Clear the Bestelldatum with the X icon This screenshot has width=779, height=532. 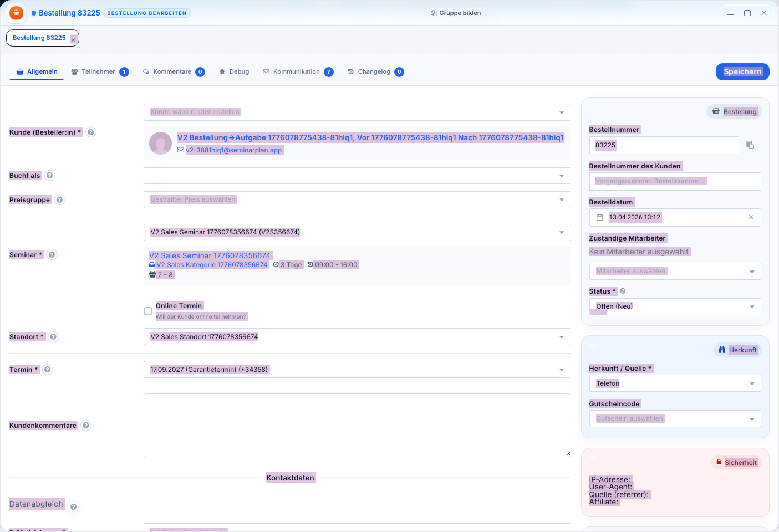(x=751, y=217)
